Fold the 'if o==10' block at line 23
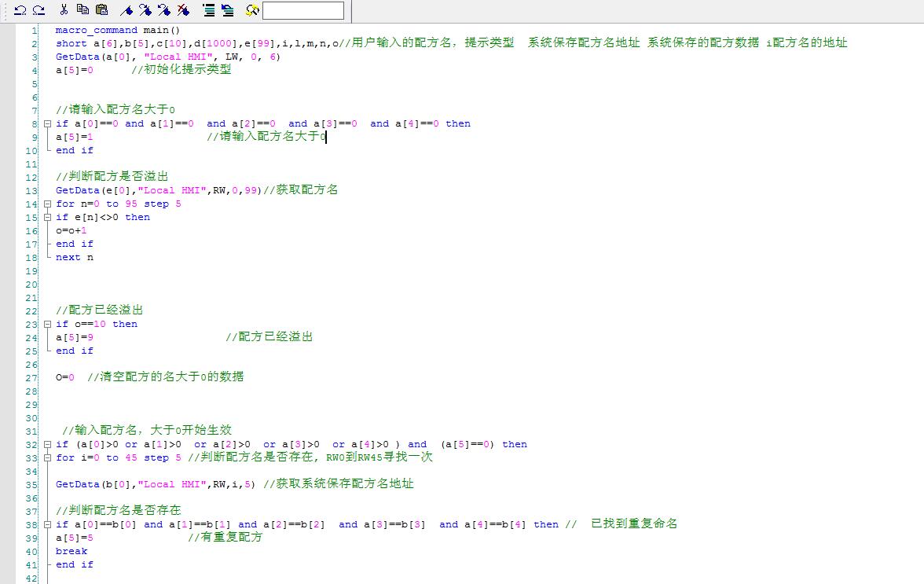 click(x=48, y=325)
